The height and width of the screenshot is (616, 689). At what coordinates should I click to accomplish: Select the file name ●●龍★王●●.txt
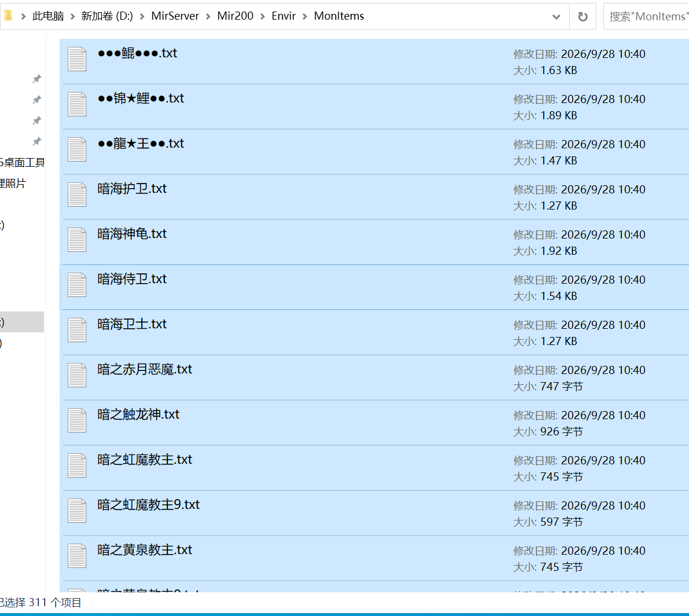click(x=141, y=144)
